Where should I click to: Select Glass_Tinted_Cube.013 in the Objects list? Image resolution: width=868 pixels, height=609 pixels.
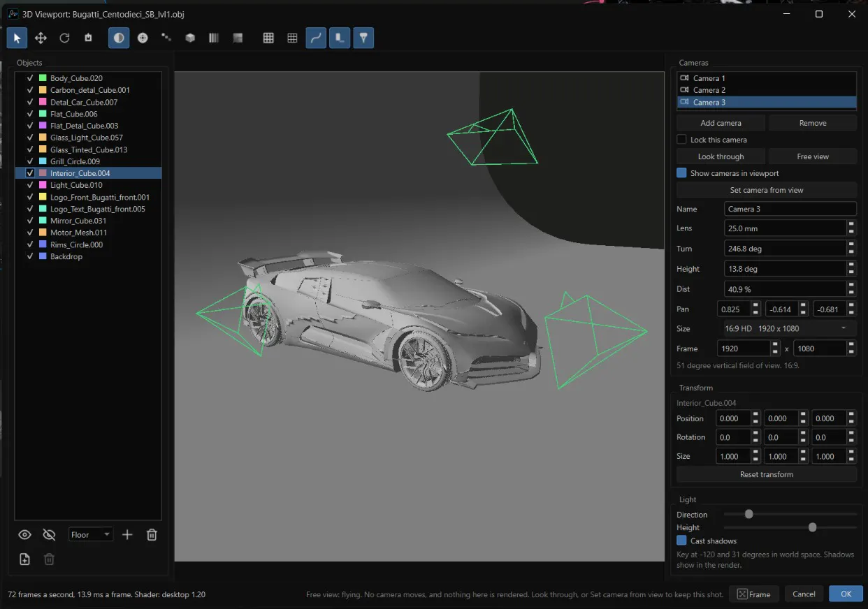pyautogui.click(x=88, y=149)
